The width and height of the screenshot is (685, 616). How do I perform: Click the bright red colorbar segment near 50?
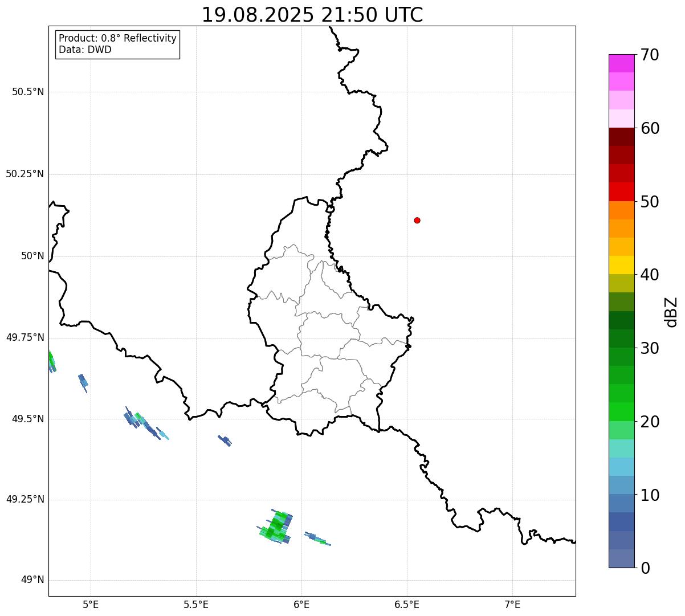pos(621,191)
